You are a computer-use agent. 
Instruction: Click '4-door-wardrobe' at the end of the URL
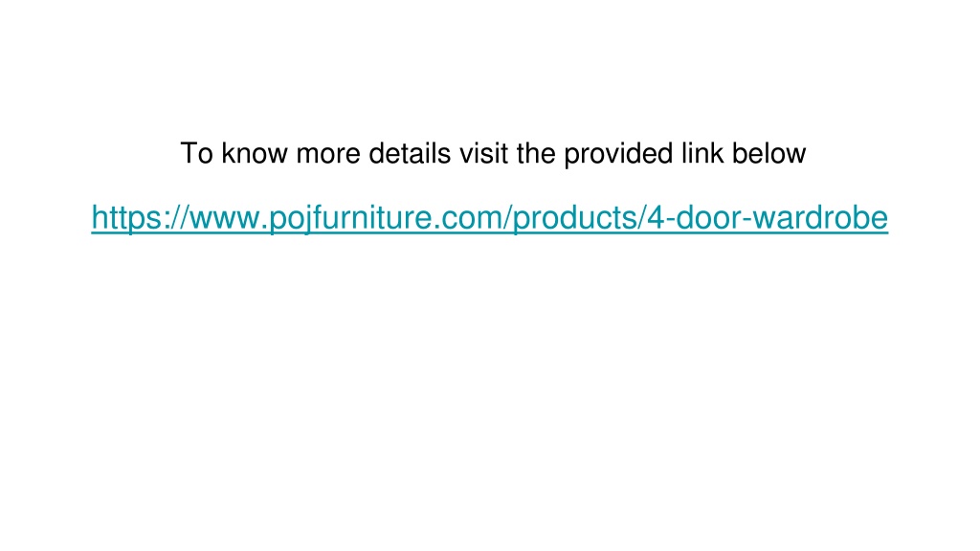[x=767, y=218]
